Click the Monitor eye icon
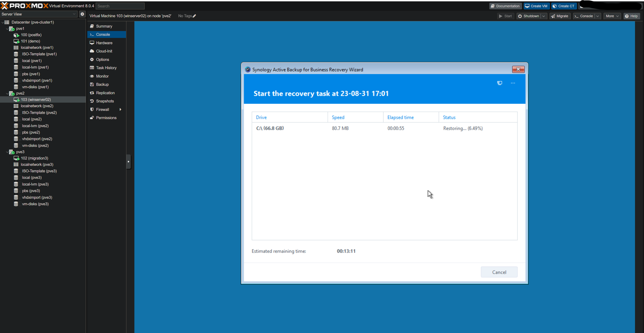The image size is (644, 333). [x=92, y=76]
